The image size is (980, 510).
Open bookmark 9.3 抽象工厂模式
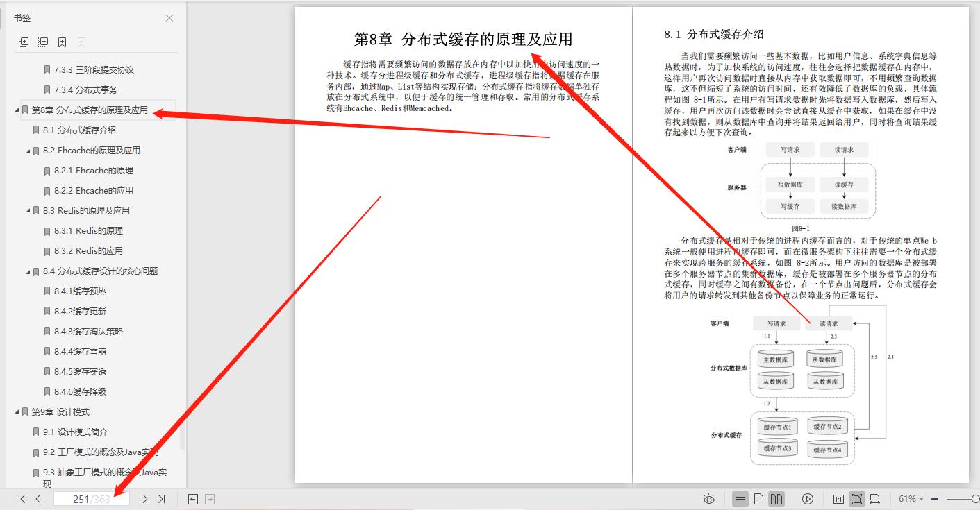pos(105,477)
